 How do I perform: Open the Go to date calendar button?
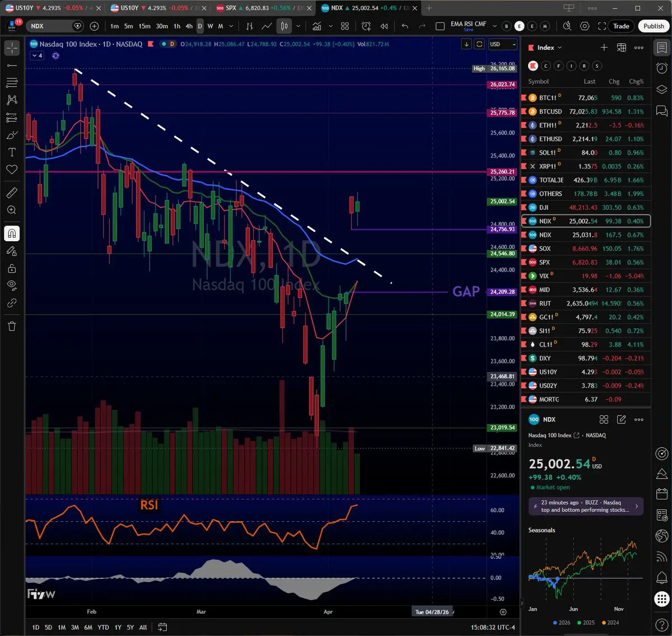coord(162,627)
